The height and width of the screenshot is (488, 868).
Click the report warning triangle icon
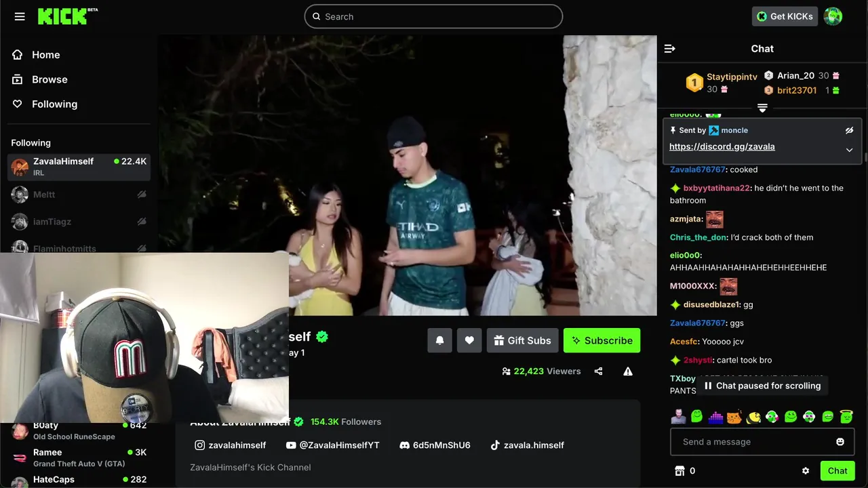628,371
